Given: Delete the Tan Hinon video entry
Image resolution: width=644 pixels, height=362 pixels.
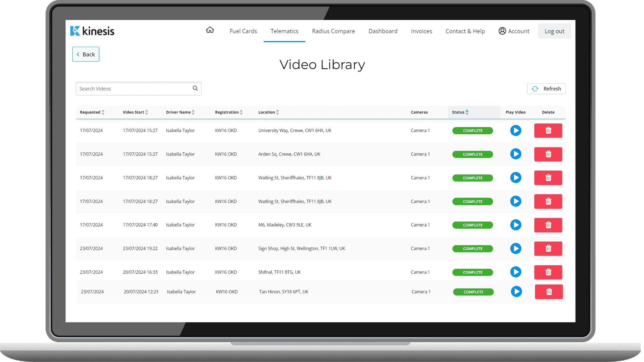Looking at the screenshot, I should pyautogui.click(x=548, y=292).
